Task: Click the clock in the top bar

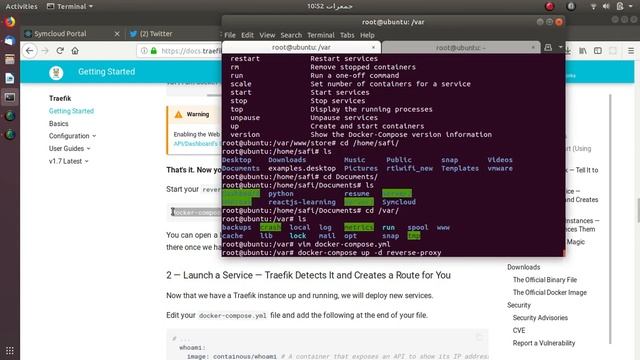Action: coord(330,6)
